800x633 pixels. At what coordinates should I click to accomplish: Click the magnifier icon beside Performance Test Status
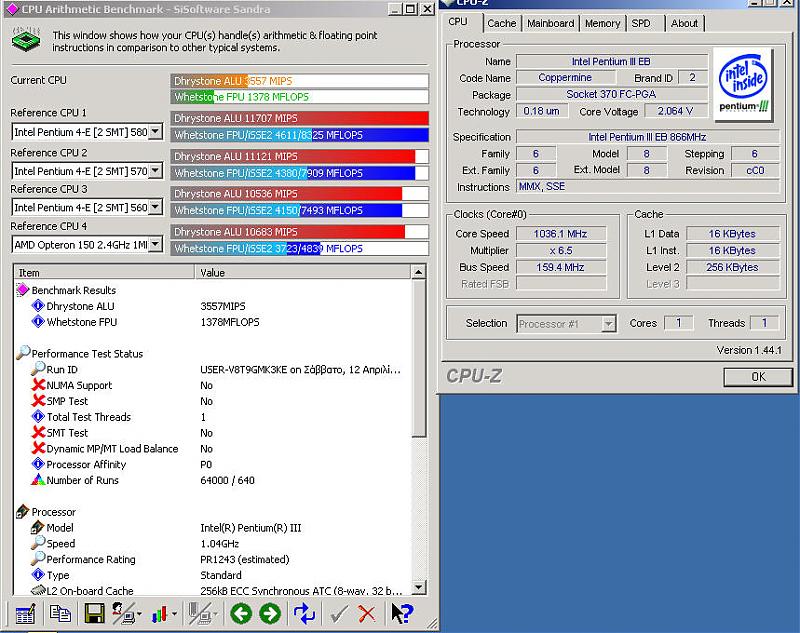[23, 352]
